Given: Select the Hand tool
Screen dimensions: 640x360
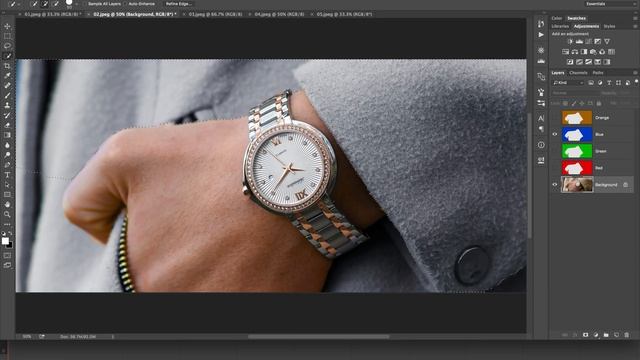Looking at the screenshot, I should (7, 204).
